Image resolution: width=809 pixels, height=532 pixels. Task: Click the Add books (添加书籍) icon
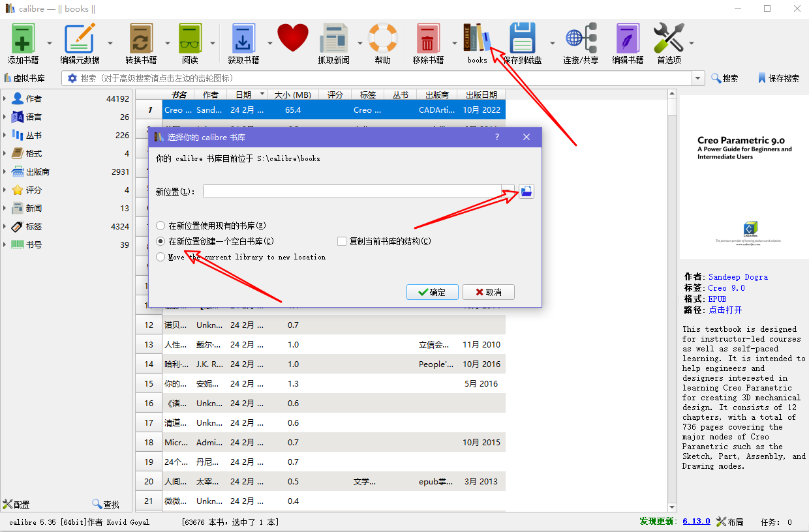click(x=23, y=38)
